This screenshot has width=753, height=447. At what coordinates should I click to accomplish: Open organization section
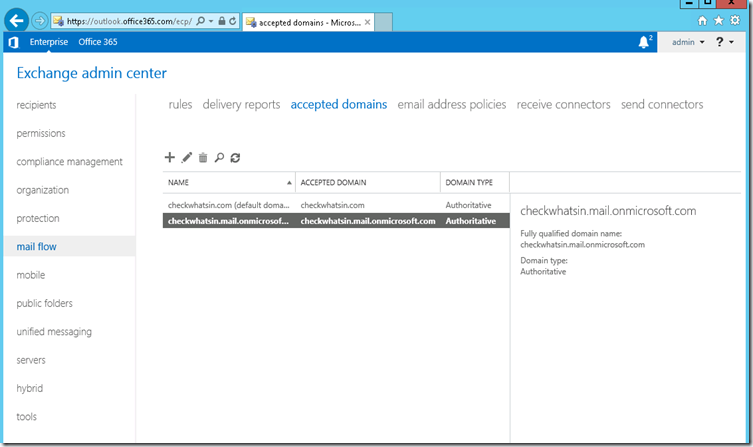tap(43, 190)
